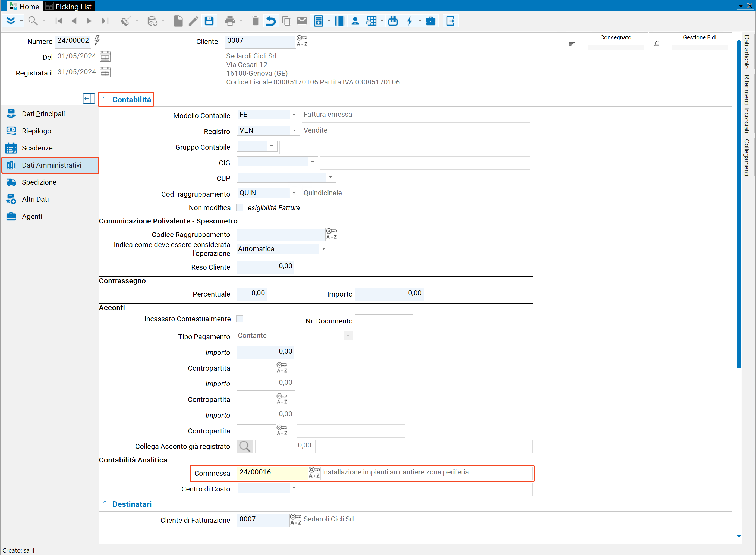Click the exit door toolbar icon
756x555 pixels.
tap(450, 21)
